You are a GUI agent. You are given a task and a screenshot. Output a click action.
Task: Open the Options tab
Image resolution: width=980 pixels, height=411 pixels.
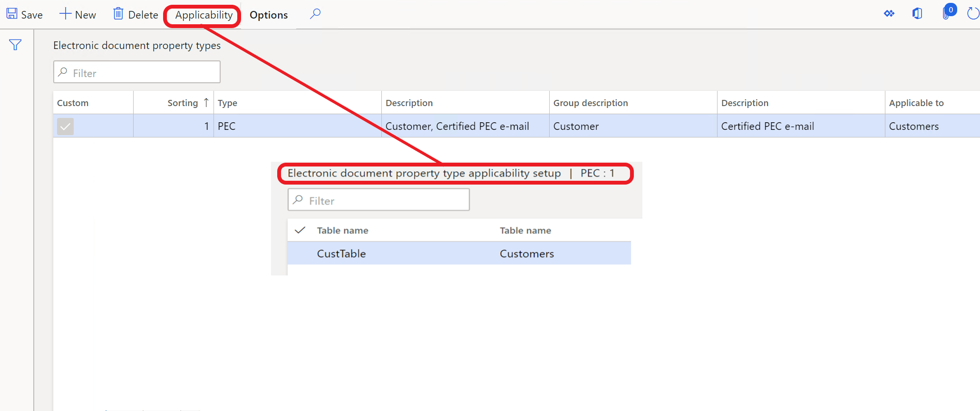(269, 15)
